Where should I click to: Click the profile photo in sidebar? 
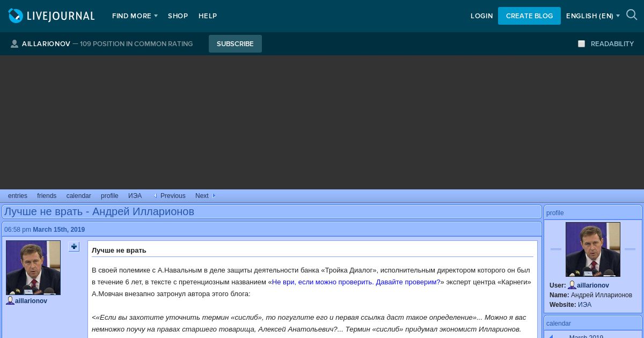[593, 249]
